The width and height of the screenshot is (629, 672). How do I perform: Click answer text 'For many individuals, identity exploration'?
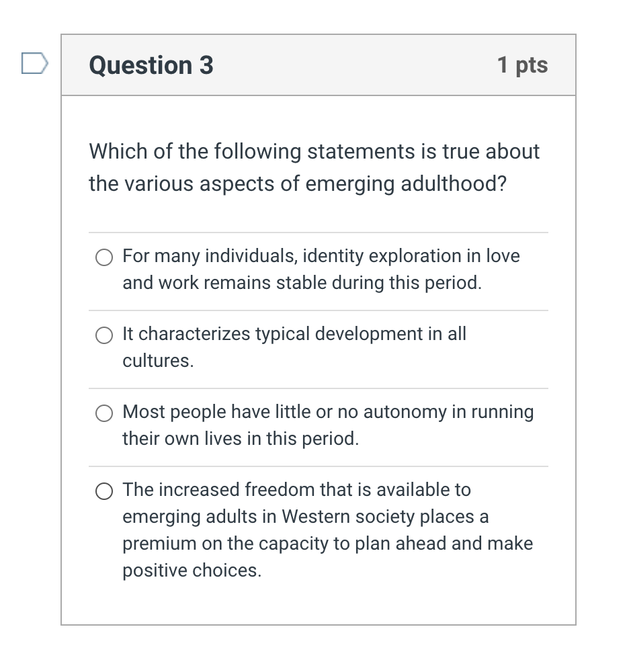tap(243, 256)
